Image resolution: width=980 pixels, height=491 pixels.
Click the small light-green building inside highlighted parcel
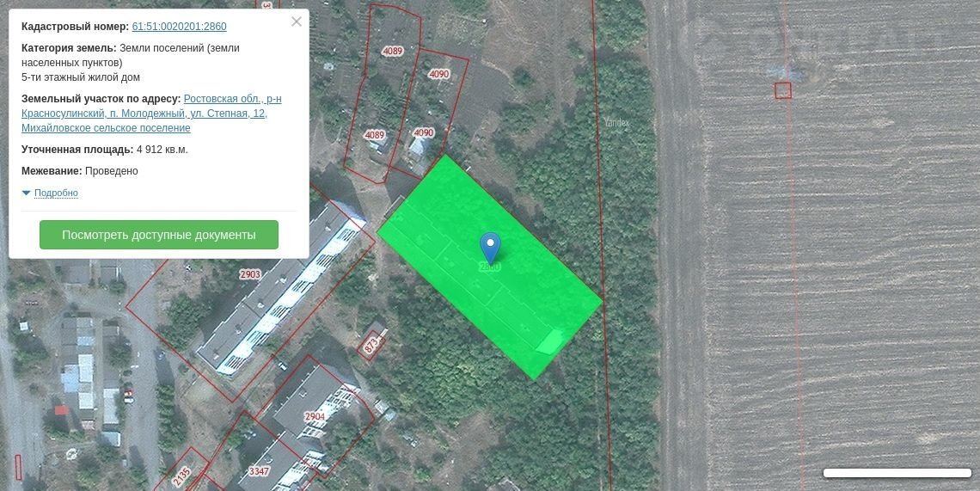pos(549,341)
